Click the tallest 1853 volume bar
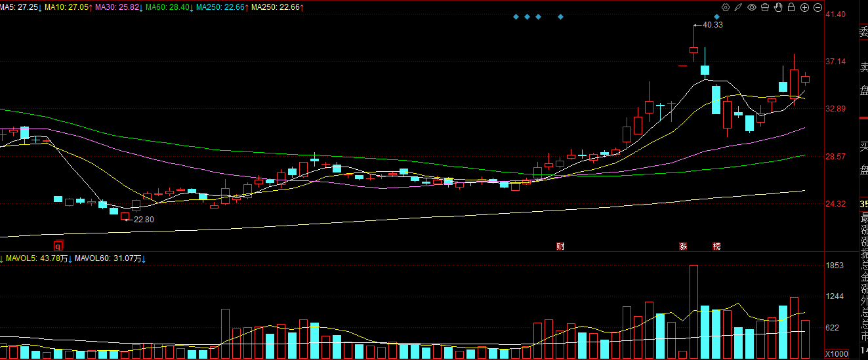868x360 pixels. (x=693, y=312)
